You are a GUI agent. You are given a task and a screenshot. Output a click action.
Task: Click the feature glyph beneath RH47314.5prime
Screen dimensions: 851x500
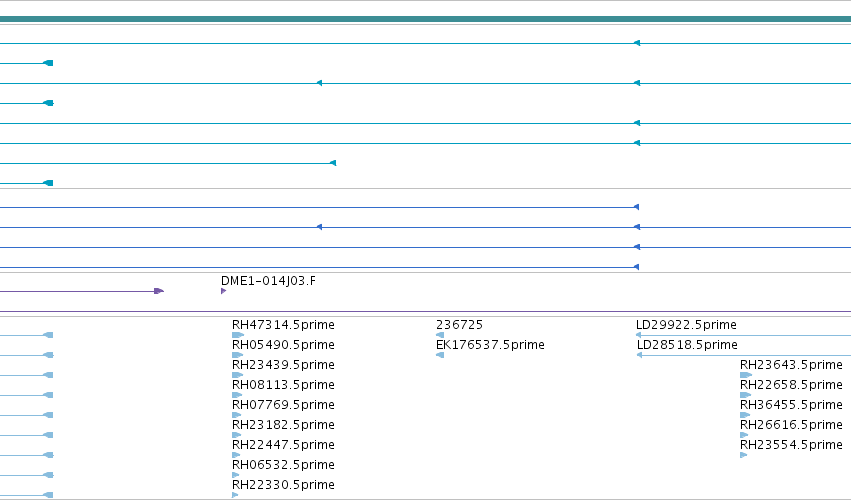point(238,335)
